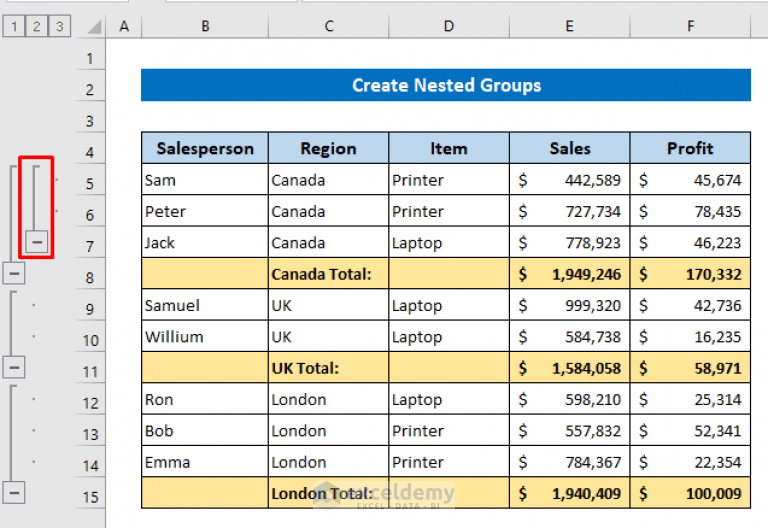Click UK total sales 1,584,058

570,368
